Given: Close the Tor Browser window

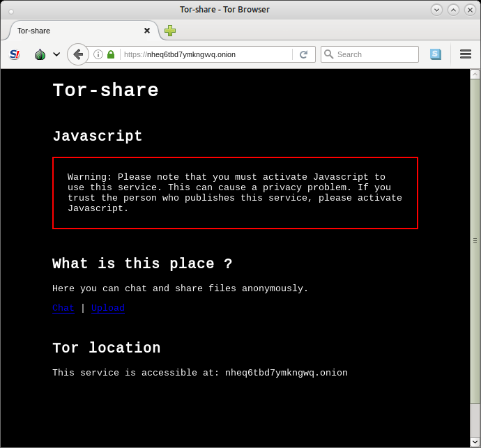Looking at the screenshot, I should pyautogui.click(x=470, y=10).
